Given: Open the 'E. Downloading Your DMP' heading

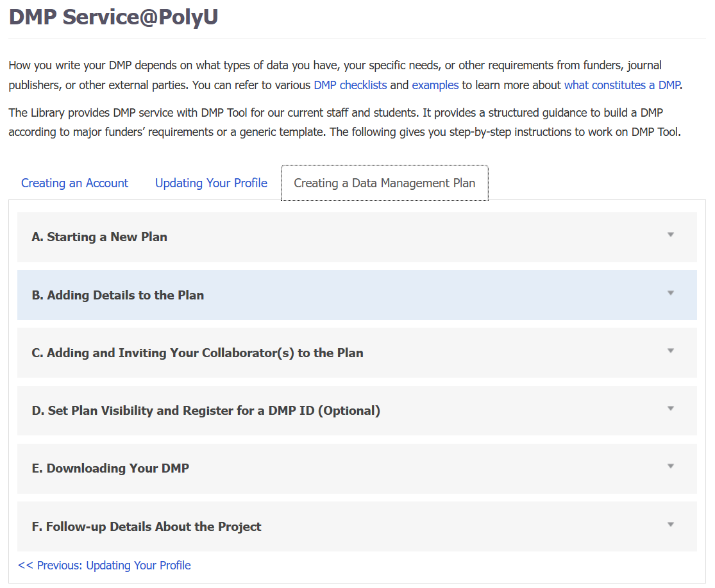Looking at the screenshot, I should coord(110,469).
